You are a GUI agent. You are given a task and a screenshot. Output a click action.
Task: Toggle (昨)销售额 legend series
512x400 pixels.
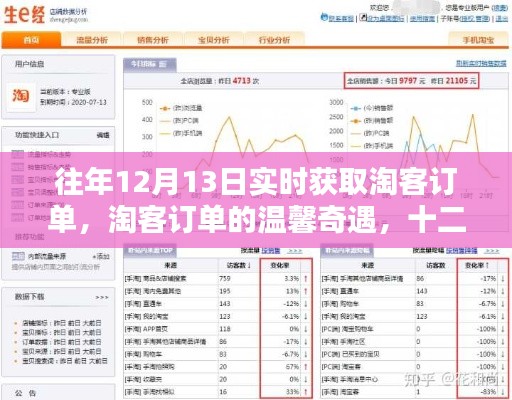point(372,121)
